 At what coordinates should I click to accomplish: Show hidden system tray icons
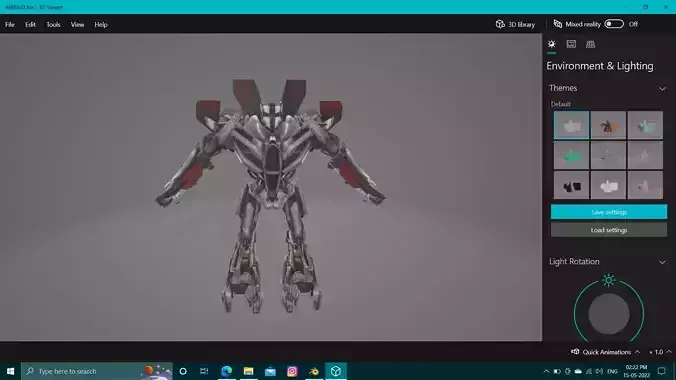[x=546, y=371]
